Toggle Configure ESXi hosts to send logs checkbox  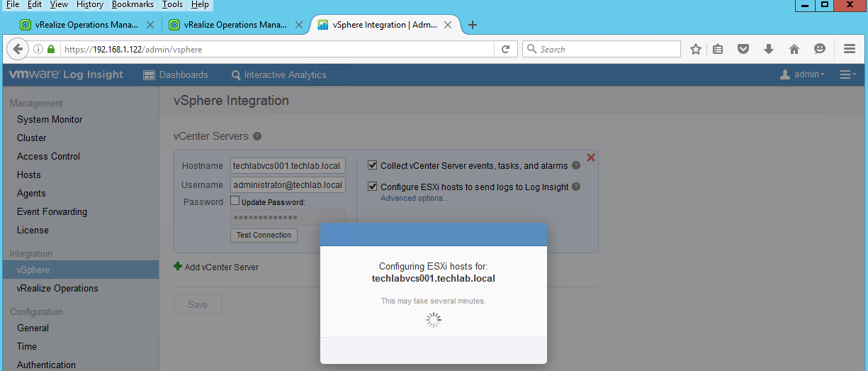click(373, 187)
